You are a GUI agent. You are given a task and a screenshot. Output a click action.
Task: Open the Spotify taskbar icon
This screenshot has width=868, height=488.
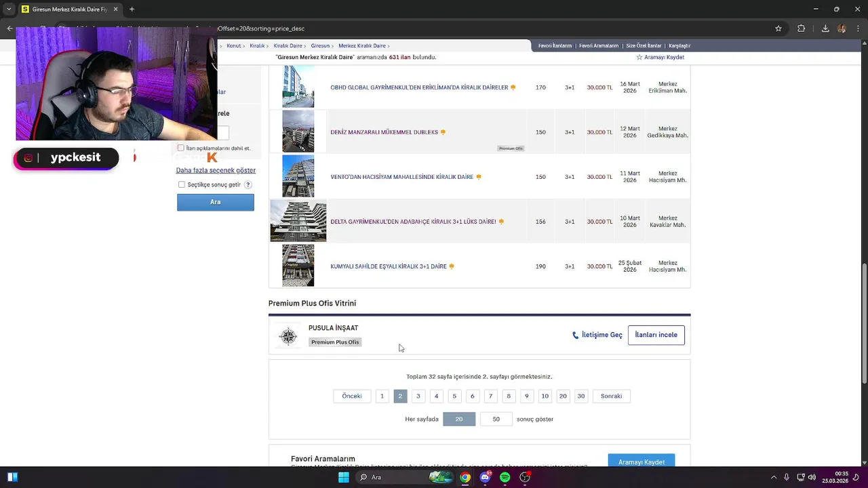[505, 477]
